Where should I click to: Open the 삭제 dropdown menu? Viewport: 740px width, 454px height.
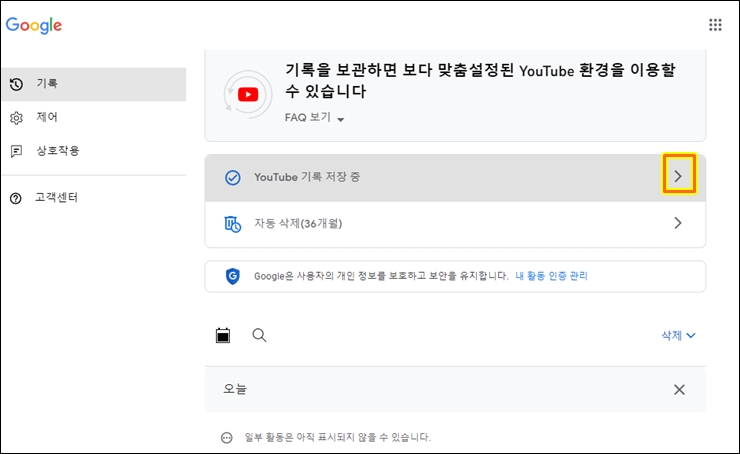click(x=678, y=336)
